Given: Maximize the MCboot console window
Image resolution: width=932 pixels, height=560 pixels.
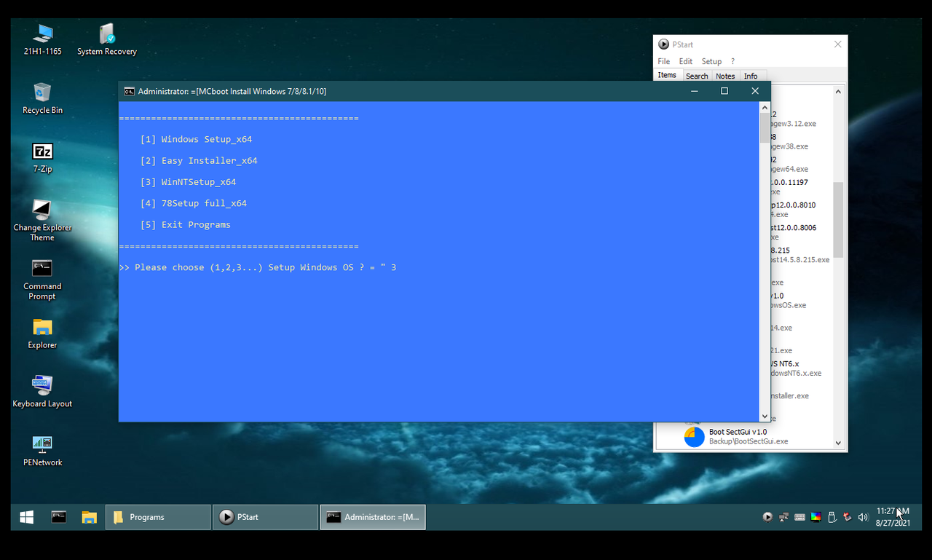Looking at the screenshot, I should (x=724, y=91).
